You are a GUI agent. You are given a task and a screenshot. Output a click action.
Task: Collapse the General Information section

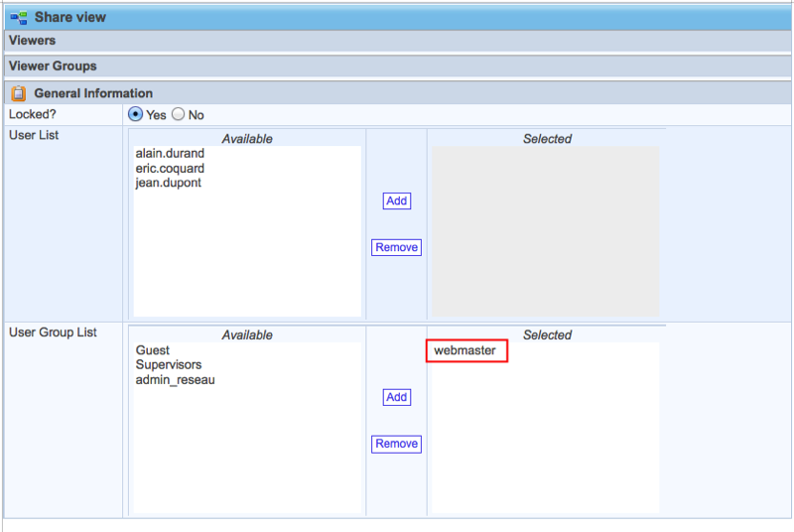[x=93, y=93]
